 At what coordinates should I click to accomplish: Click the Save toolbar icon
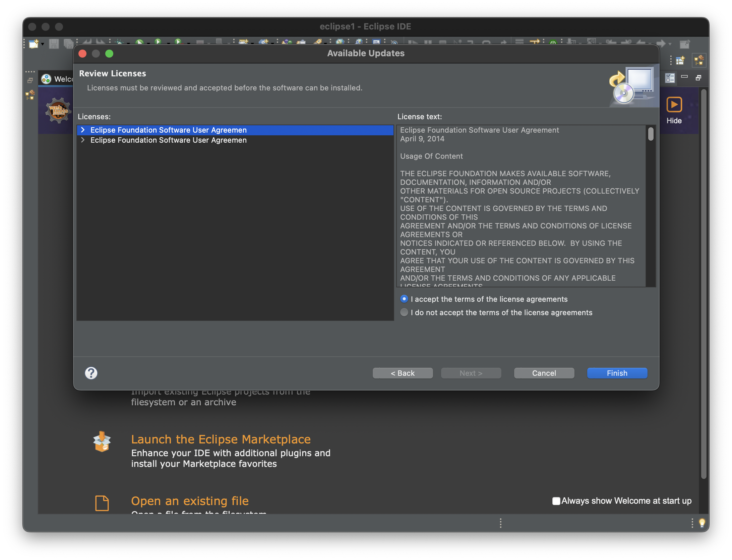(x=54, y=44)
